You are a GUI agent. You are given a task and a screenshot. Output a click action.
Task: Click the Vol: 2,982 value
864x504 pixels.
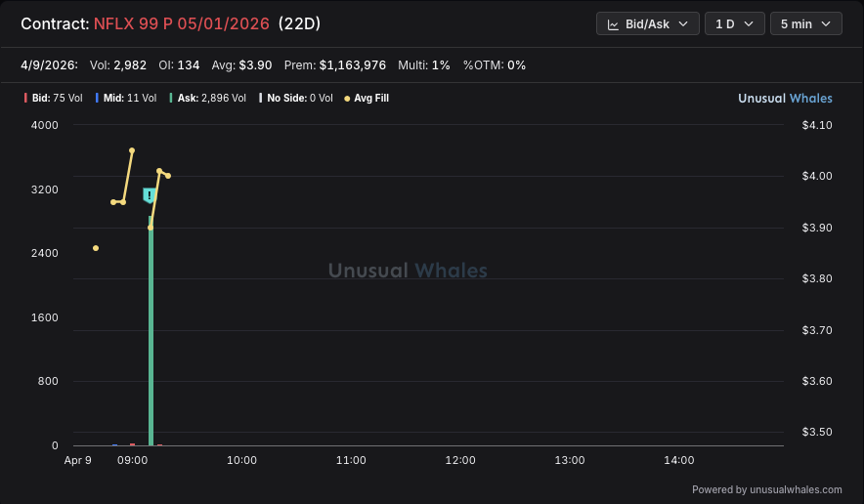[118, 65]
